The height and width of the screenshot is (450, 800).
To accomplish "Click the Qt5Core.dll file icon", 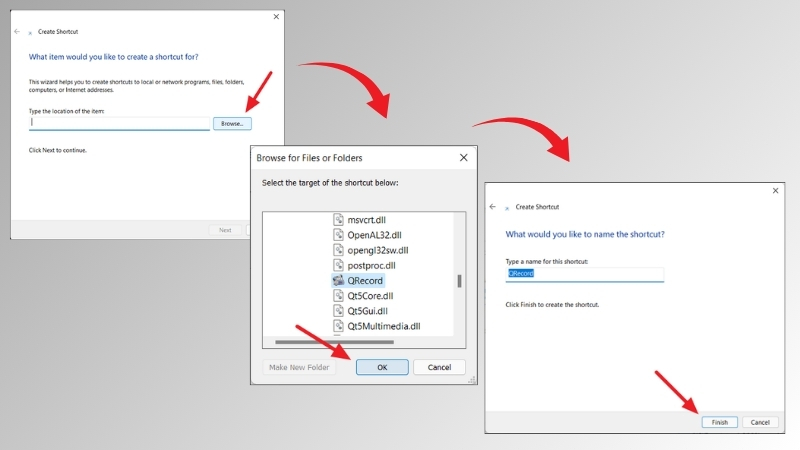I will (338, 295).
